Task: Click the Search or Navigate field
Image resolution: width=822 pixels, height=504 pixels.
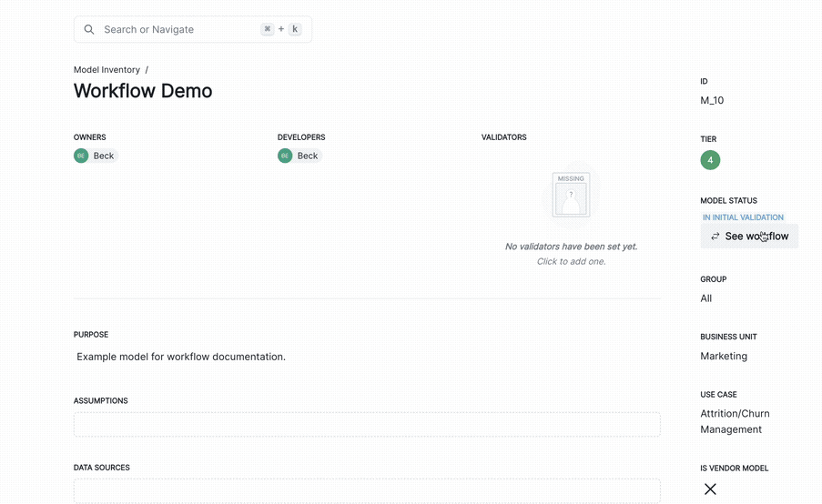Action: (173, 29)
